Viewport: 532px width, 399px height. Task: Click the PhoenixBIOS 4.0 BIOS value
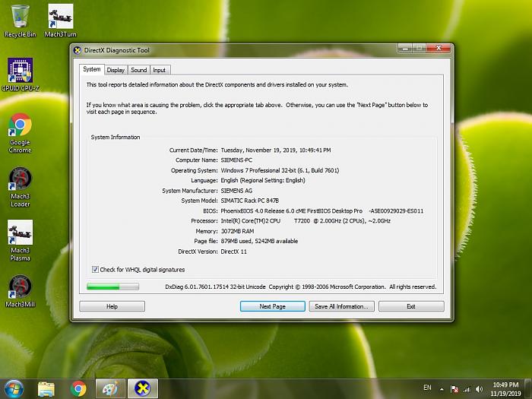coord(322,211)
